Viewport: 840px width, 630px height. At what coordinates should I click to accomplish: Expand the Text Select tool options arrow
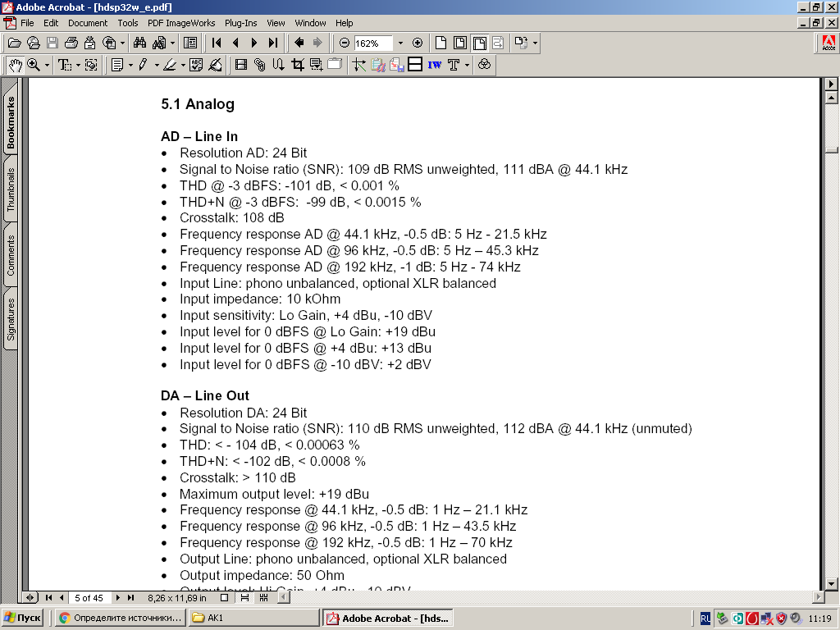78,65
